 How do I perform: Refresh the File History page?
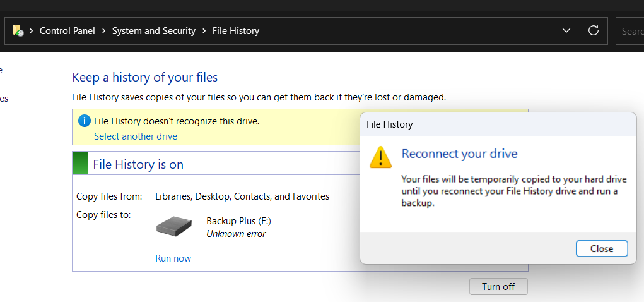coord(593,30)
